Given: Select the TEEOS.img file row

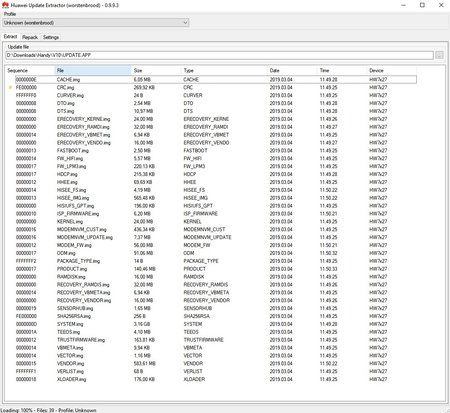Looking at the screenshot, I should (x=216, y=332).
